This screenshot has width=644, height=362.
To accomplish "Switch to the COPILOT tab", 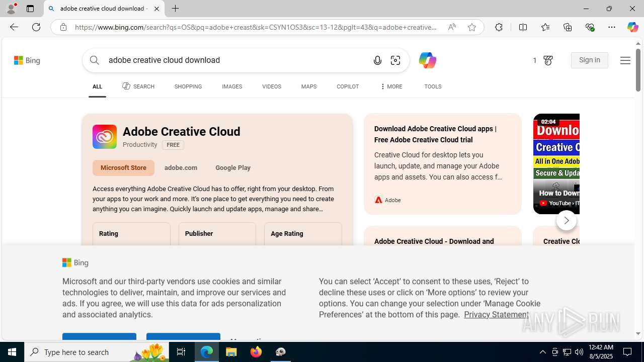I will pyautogui.click(x=348, y=86).
